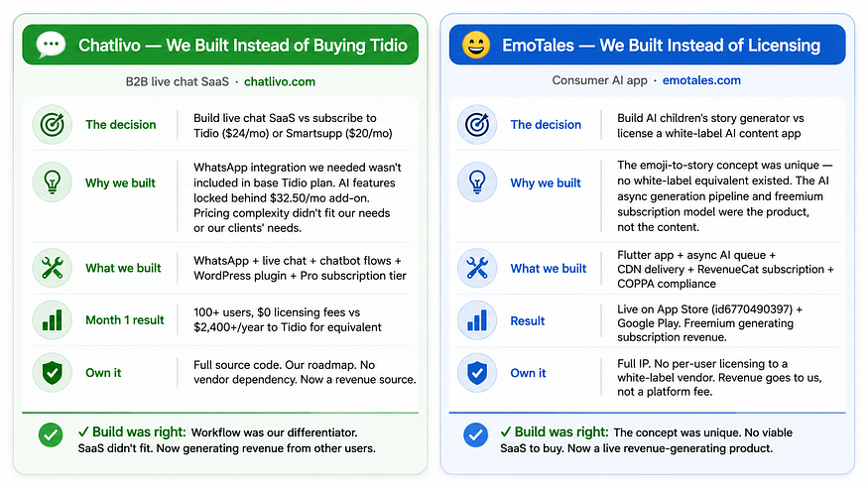Click the blue bar chart Result icon
Viewport: 868px width, 488px height.
[x=476, y=319]
